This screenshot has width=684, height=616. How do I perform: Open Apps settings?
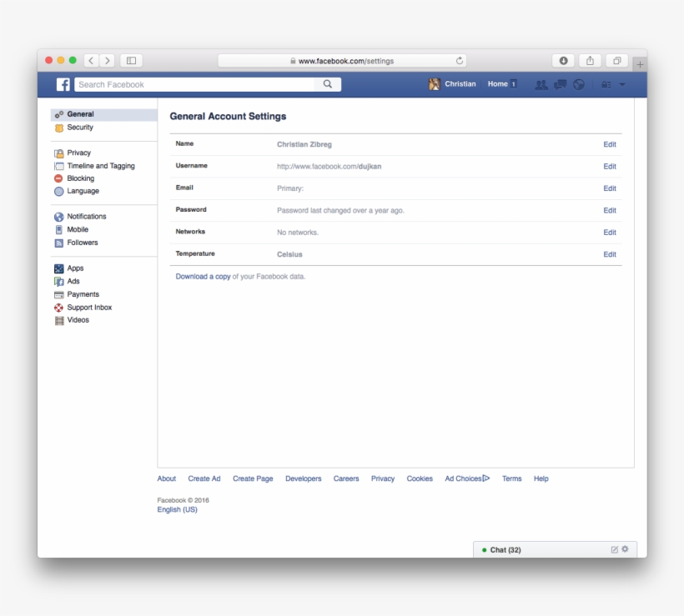(75, 268)
